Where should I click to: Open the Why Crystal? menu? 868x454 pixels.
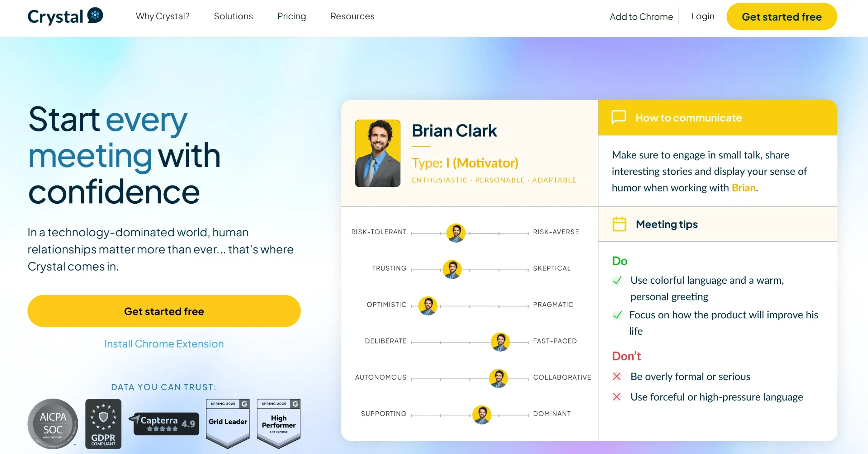click(162, 16)
